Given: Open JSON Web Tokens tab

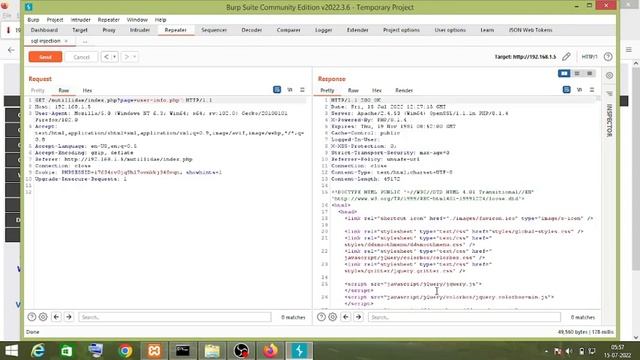Looking at the screenshot, I should tap(530, 30).
